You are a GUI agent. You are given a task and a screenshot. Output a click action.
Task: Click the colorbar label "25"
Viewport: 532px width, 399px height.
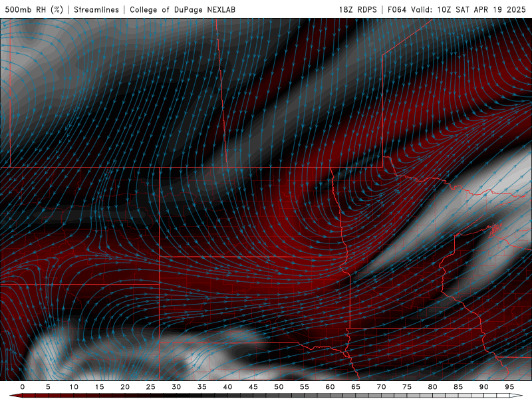[x=151, y=387]
